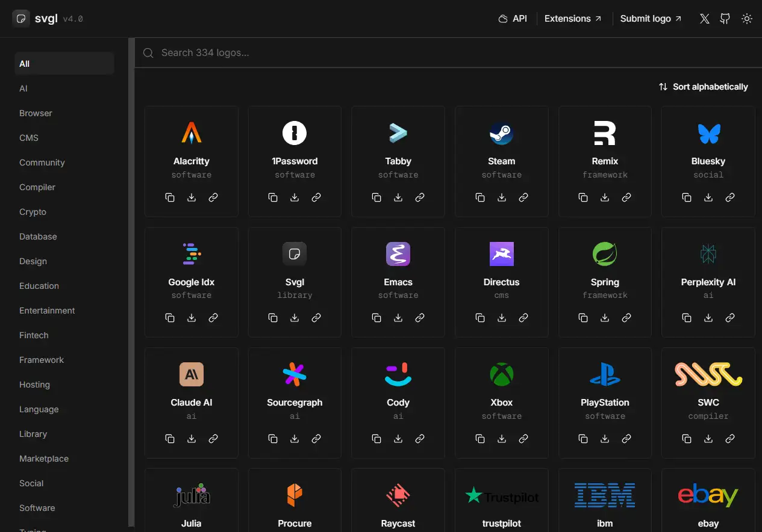
Task: Choose the Marketplace category
Action: point(64,459)
